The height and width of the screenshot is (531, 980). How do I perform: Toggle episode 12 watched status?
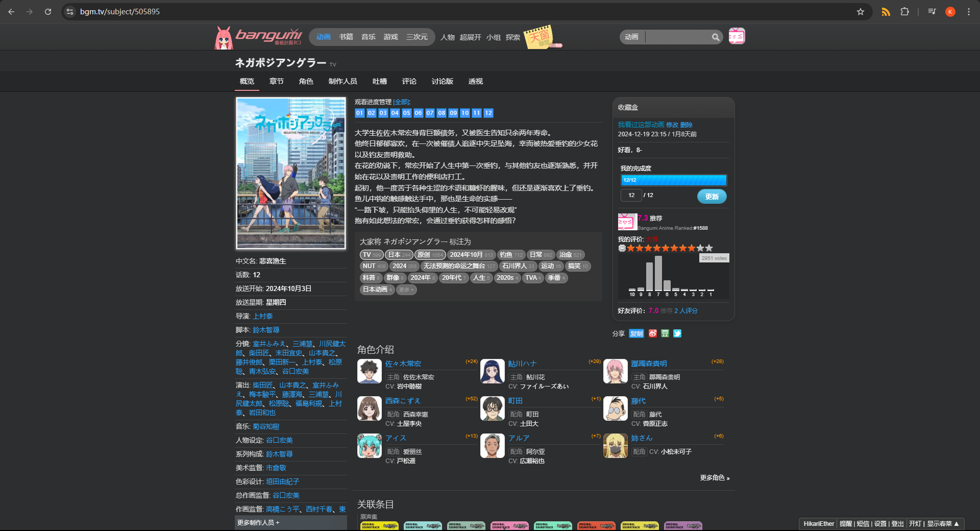click(x=488, y=113)
